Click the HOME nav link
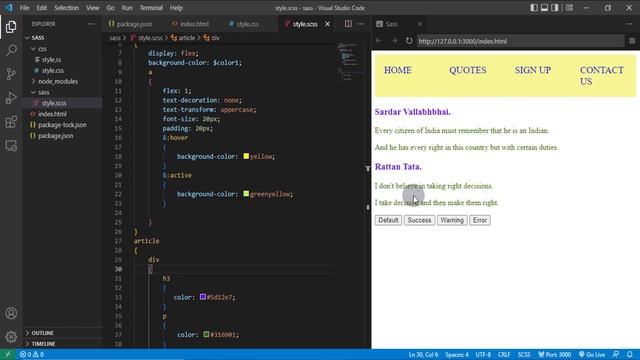 (398, 70)
